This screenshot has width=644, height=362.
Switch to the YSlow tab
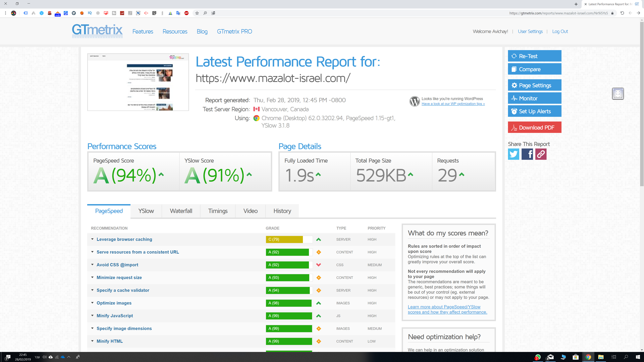coord(146,211)
